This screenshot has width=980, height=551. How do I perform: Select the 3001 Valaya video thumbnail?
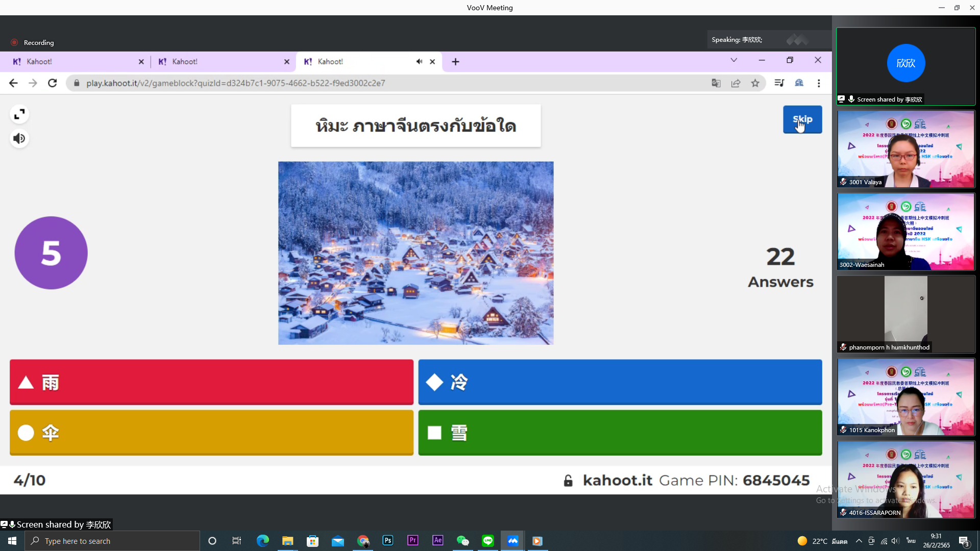(906, 149)
